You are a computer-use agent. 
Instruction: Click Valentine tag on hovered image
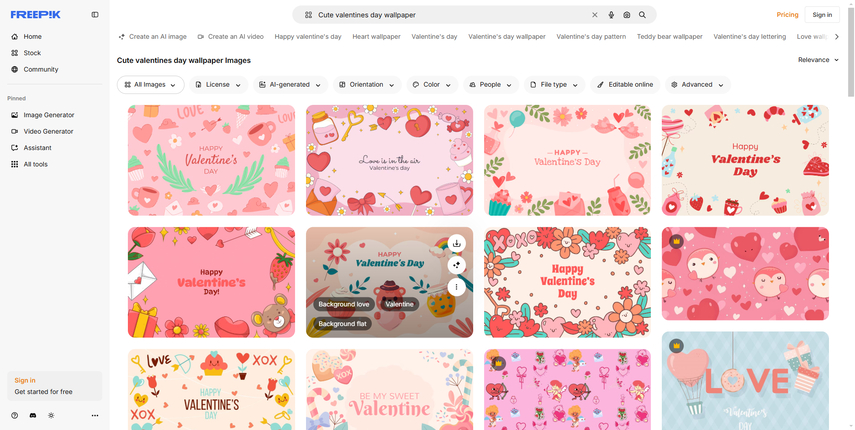(x=400, y=304)
